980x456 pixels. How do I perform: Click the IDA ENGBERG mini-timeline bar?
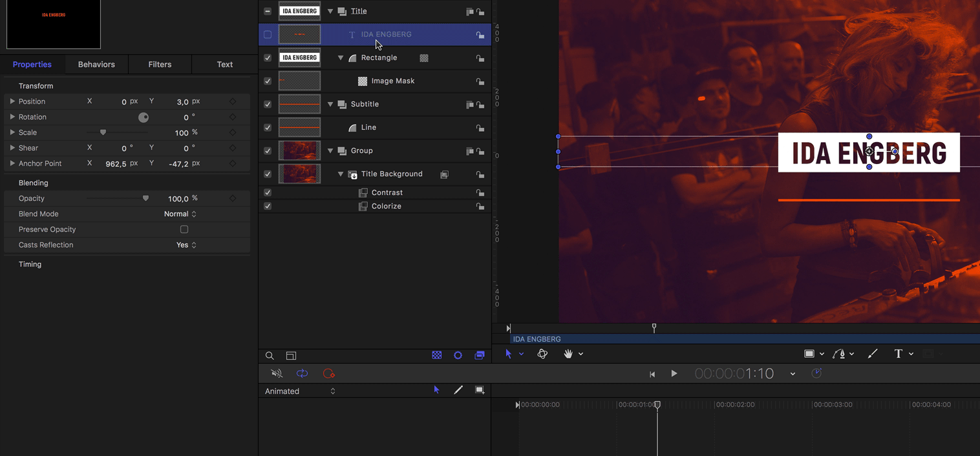click(744, 339)
